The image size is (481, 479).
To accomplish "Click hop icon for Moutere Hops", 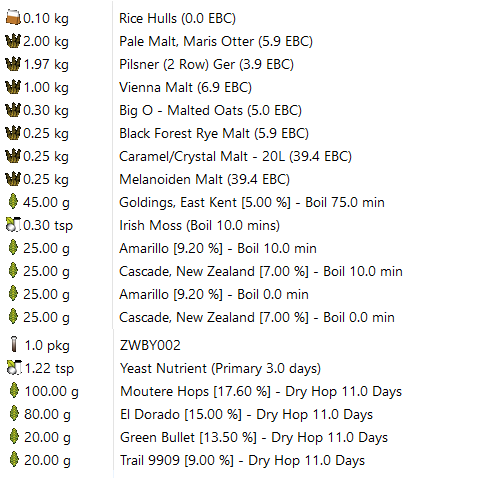I will click(14, 391).
